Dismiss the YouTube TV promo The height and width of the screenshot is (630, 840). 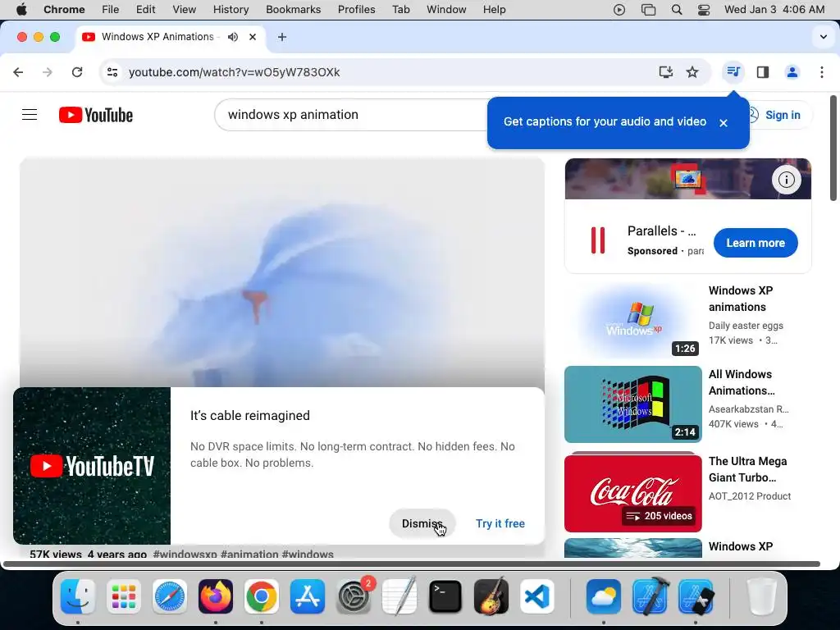click(x=422, y=523)
